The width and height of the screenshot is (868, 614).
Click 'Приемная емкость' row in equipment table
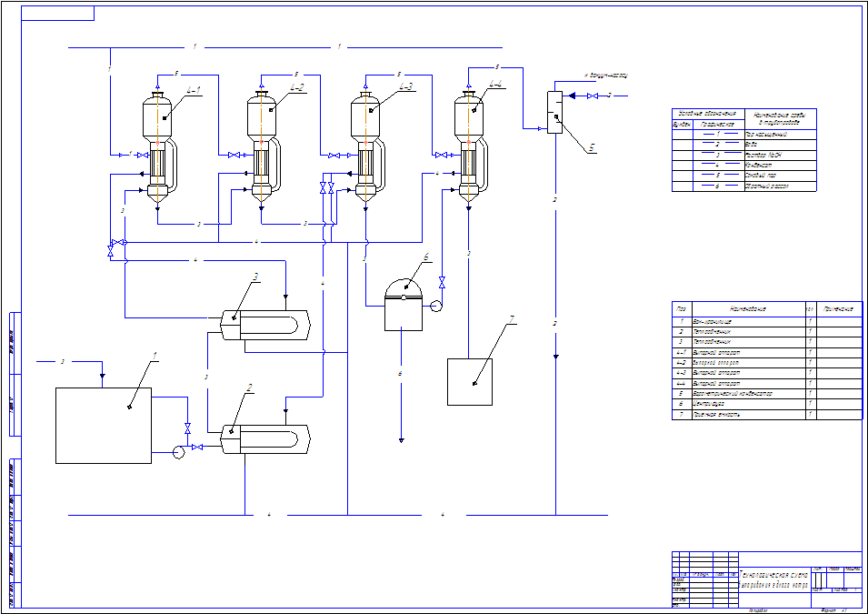tap(767, 415)
